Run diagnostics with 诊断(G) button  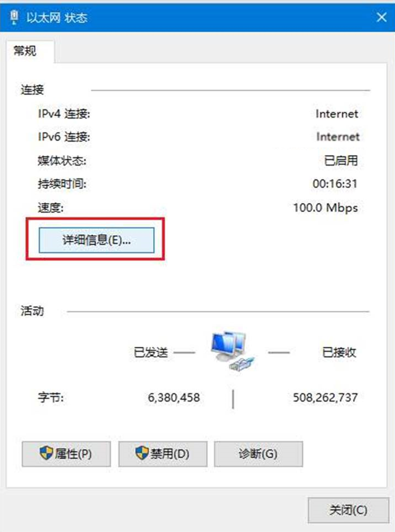258,453
